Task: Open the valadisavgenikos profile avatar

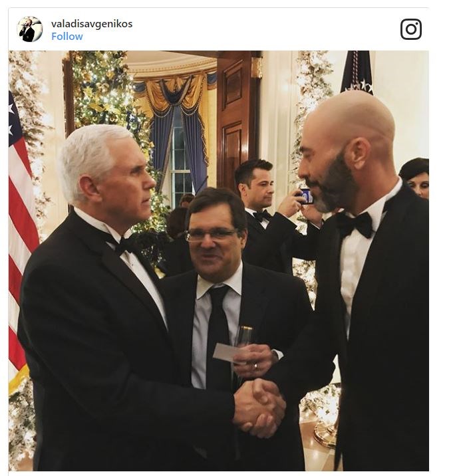Action: pos(30,29)
